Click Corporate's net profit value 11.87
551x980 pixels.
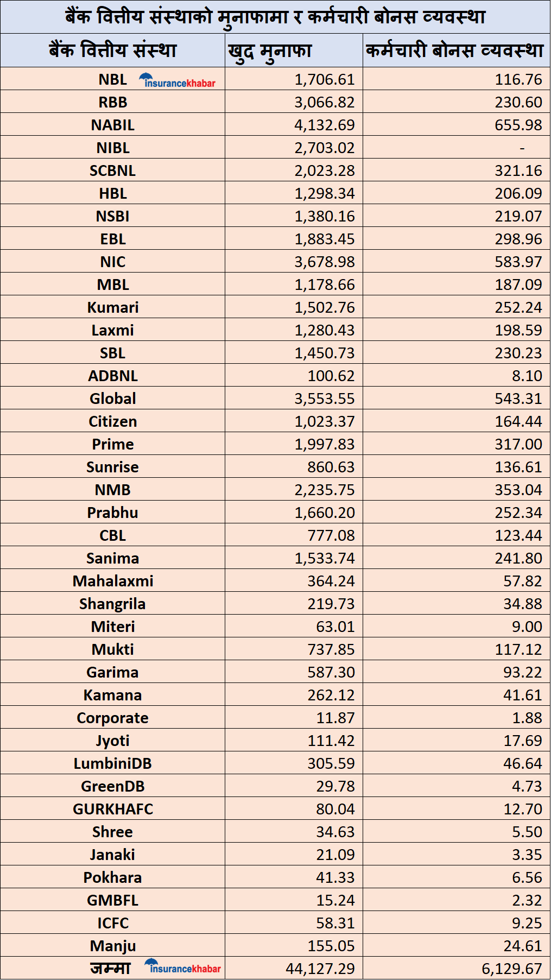pyautogui.click(x=335, y=718)
